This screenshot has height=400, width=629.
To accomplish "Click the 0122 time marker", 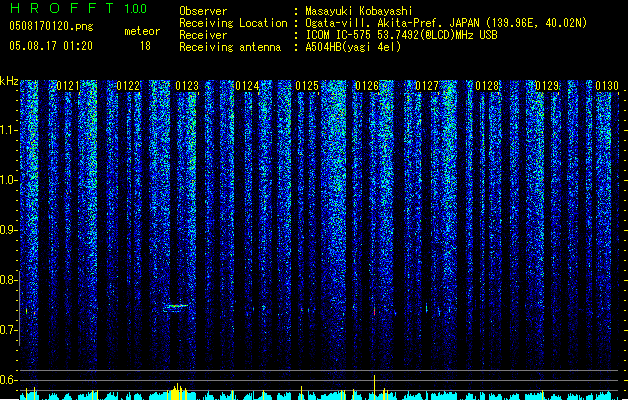I will point(128,86).
